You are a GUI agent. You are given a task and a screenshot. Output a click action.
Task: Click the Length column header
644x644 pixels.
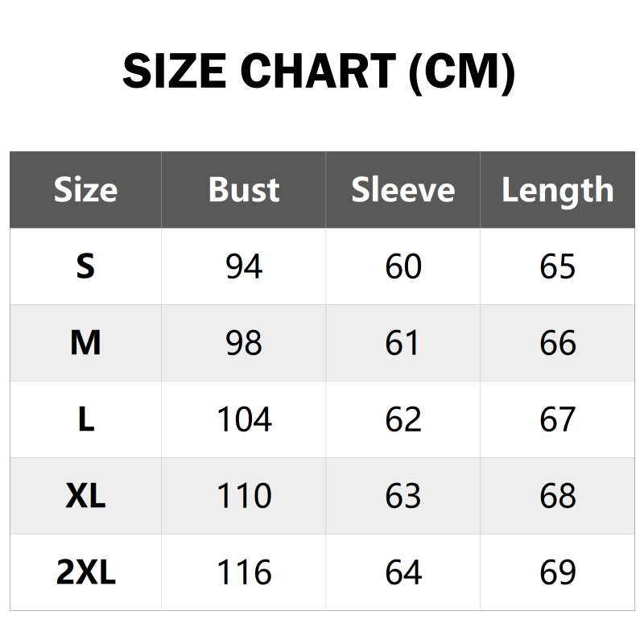[557, 191]
